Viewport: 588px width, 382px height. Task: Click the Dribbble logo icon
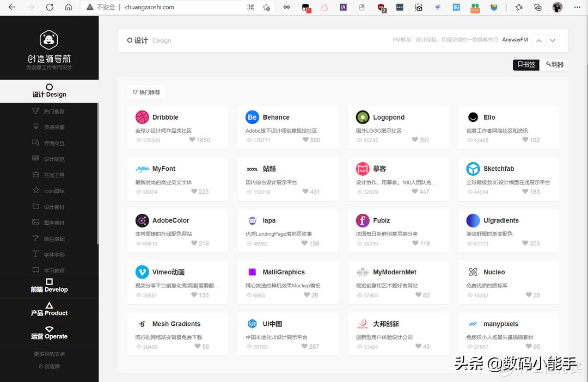(x=142, y=116)
